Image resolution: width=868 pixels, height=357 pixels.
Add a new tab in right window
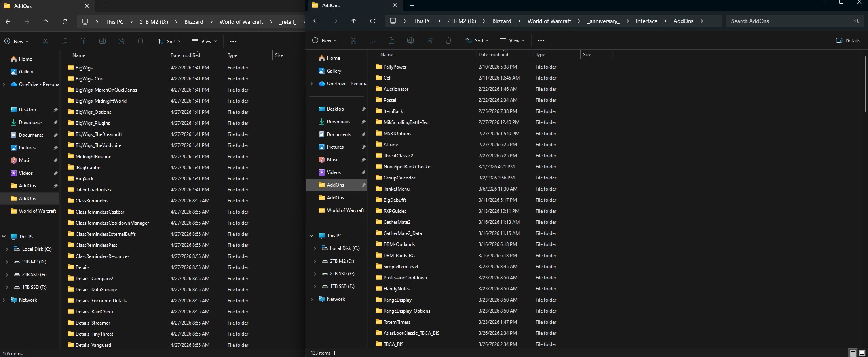[x=412, y=6]
